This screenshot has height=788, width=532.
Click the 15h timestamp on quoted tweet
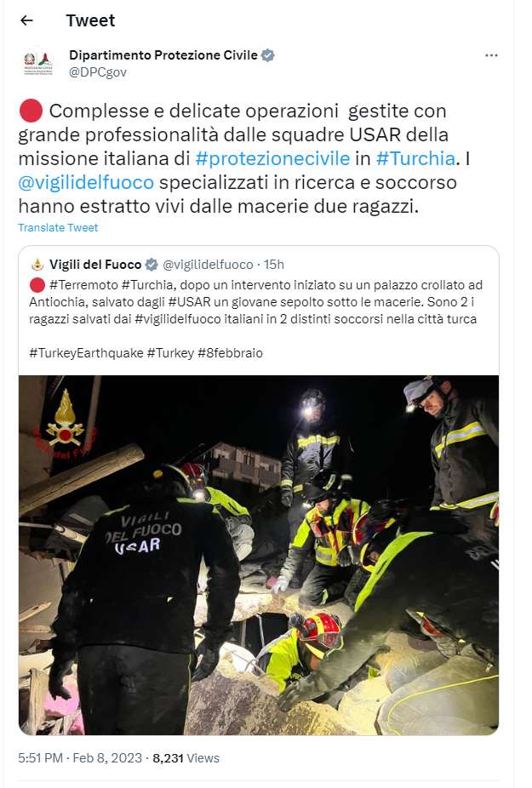point(274,265)
